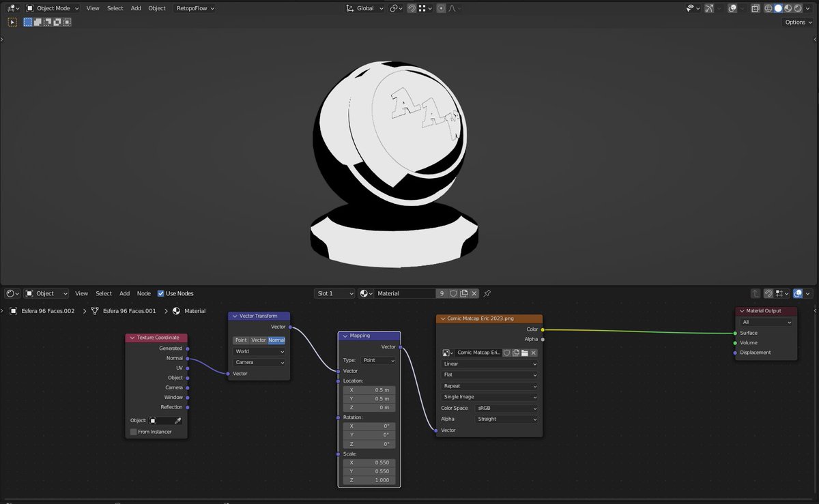The height and width of the screenshot is (504, 819).
Task: Choose the set new selection mode icon
Action: [x=28, y=22]
